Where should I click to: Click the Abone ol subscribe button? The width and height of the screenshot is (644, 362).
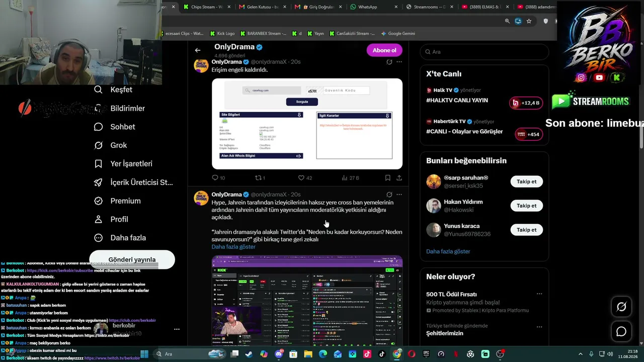tap(384, 50)
